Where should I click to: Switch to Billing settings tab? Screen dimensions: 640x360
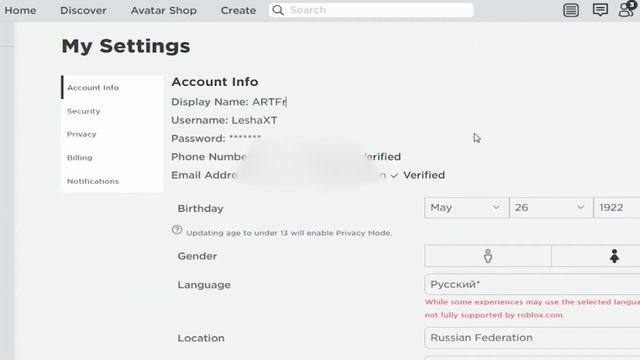pyautogui.click(x=112, y=158)
